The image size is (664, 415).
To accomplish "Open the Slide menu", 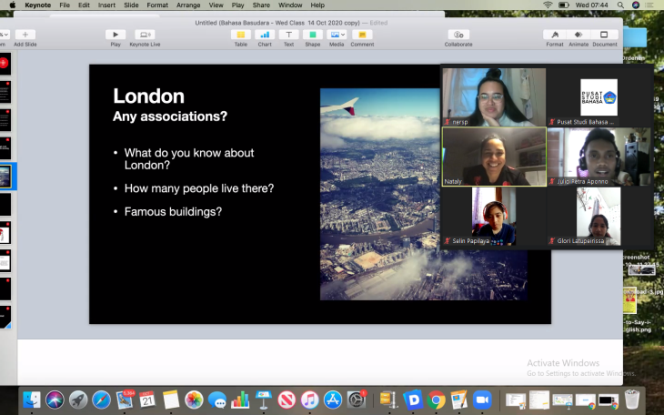I will 131,5.
